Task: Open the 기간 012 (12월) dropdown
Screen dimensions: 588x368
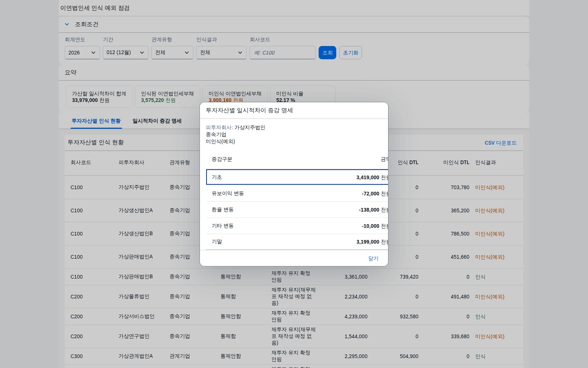Action: coord(125,53)
